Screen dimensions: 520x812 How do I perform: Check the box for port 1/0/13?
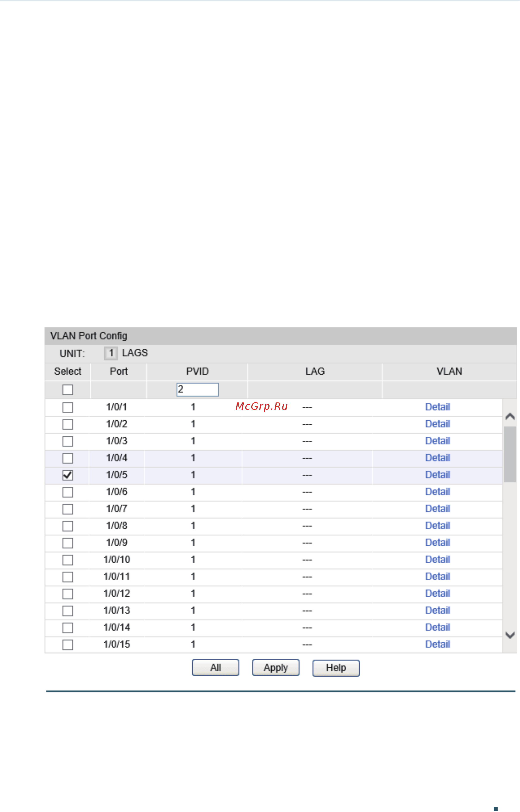tap(67, 611)
